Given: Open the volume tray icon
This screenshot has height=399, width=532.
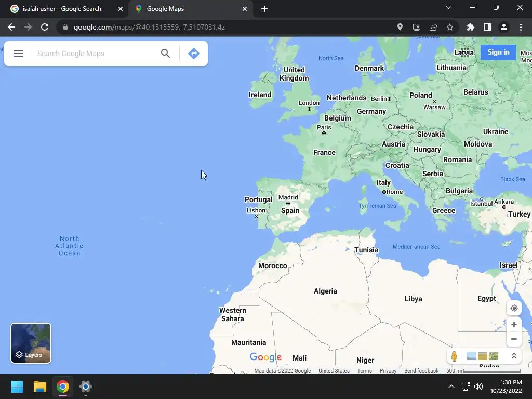Looking at the screenshot, I should [x=478, y=387].
